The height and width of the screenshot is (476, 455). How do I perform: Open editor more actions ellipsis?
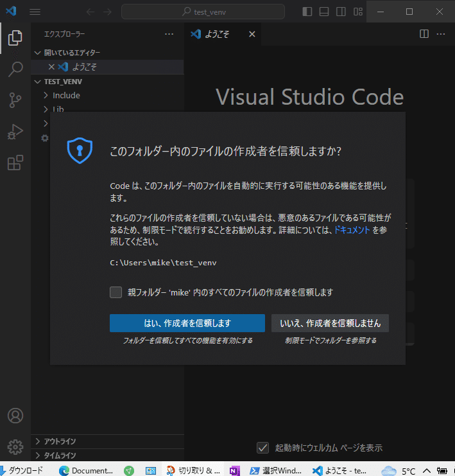click(x=441, y=34)
